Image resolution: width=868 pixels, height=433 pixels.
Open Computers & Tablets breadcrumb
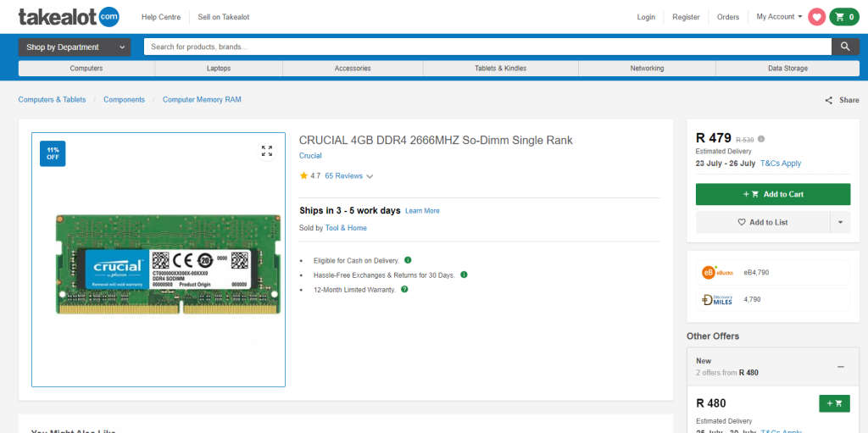52,100
